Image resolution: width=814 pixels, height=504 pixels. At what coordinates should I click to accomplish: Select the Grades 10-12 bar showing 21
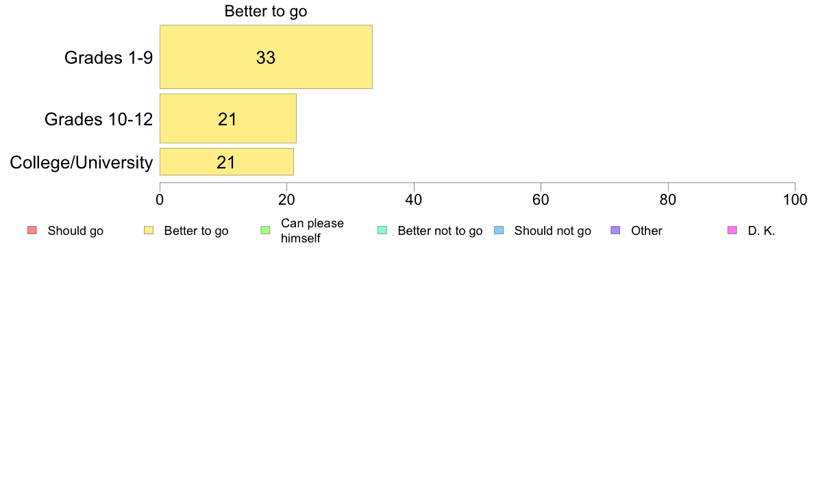point(228,118)
